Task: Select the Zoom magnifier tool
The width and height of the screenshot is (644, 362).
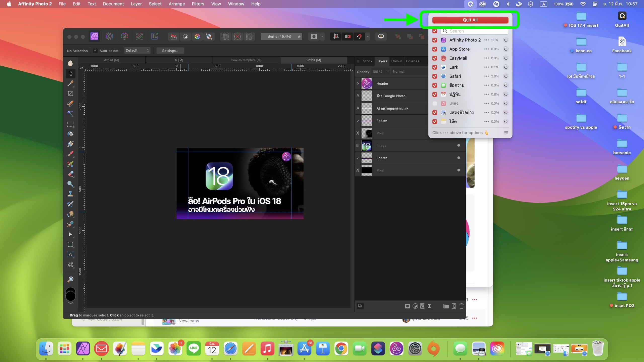Action: [70, 280]
